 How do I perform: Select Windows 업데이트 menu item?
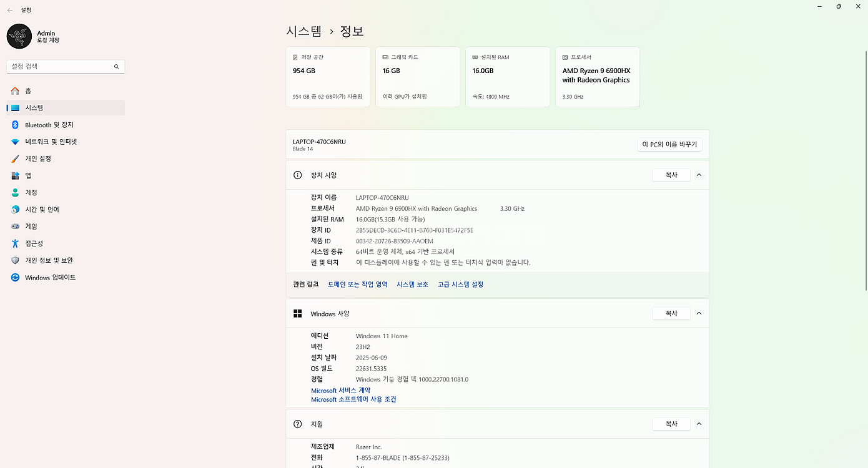tap(66, 277)
